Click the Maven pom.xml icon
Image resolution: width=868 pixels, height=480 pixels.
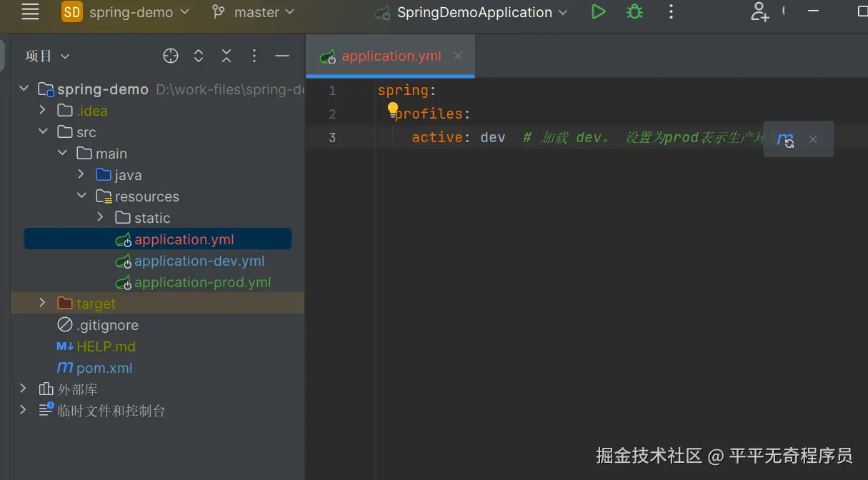click(65, 367)
